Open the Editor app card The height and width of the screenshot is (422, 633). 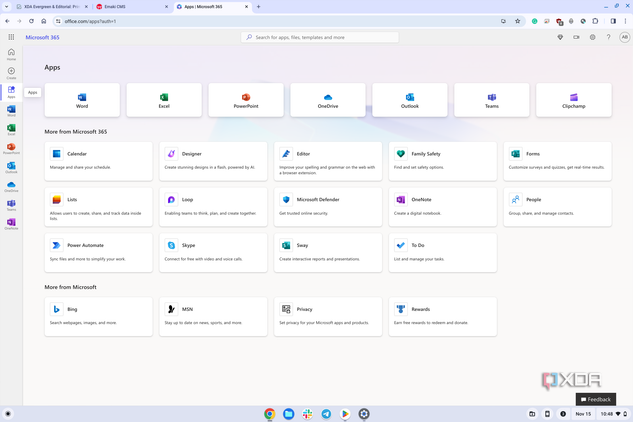328,161
